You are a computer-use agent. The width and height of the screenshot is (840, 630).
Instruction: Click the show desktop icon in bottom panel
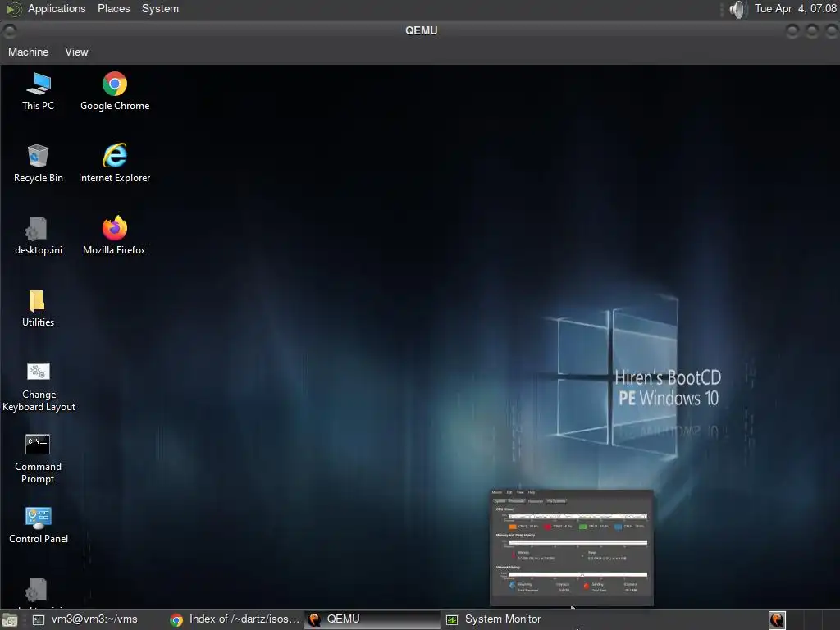(x=9, y=620)
